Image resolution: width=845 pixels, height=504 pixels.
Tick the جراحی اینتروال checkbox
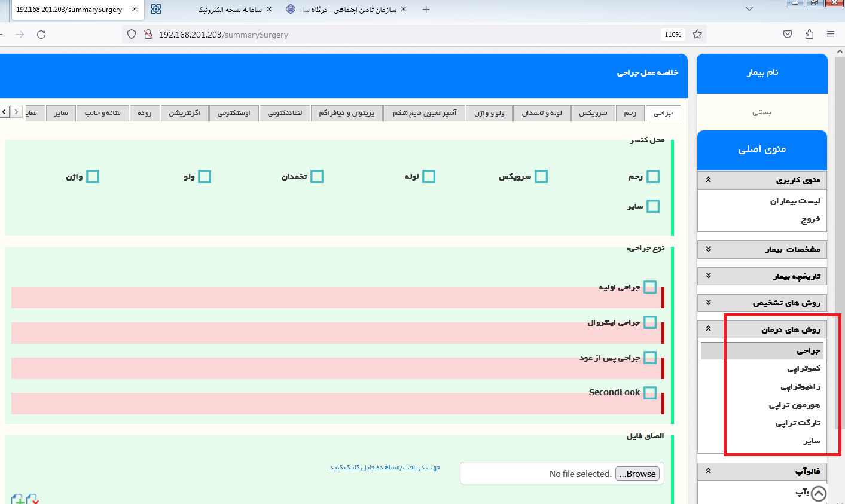click(650, 322)
